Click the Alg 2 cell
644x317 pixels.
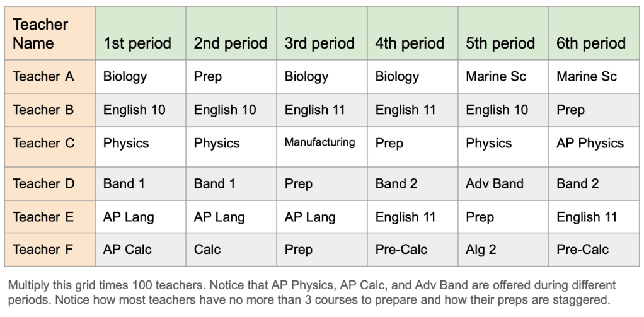pyautogui.click(x=481, y=250)
